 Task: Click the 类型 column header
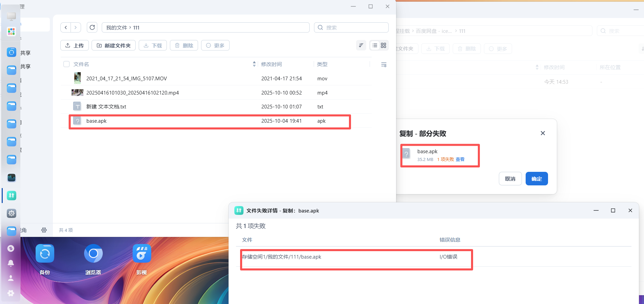pos(322,64)
